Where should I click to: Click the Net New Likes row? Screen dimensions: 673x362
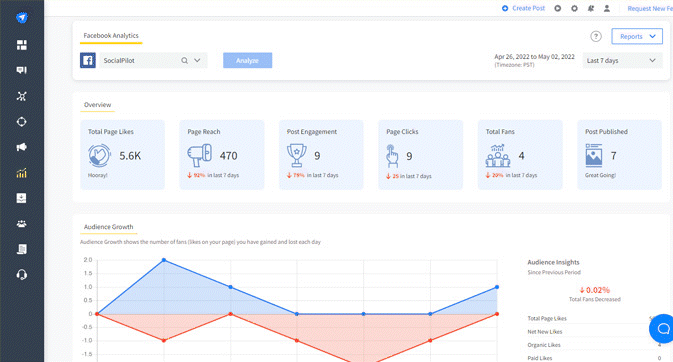(594, 332)
